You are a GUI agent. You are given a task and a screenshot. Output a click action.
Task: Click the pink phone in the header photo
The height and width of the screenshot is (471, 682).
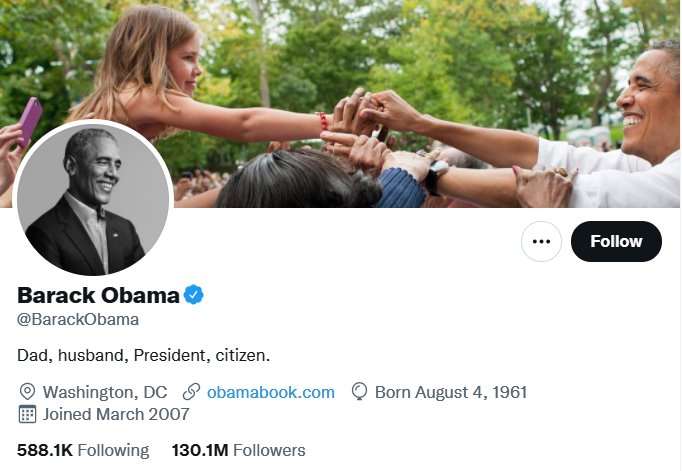30,121
